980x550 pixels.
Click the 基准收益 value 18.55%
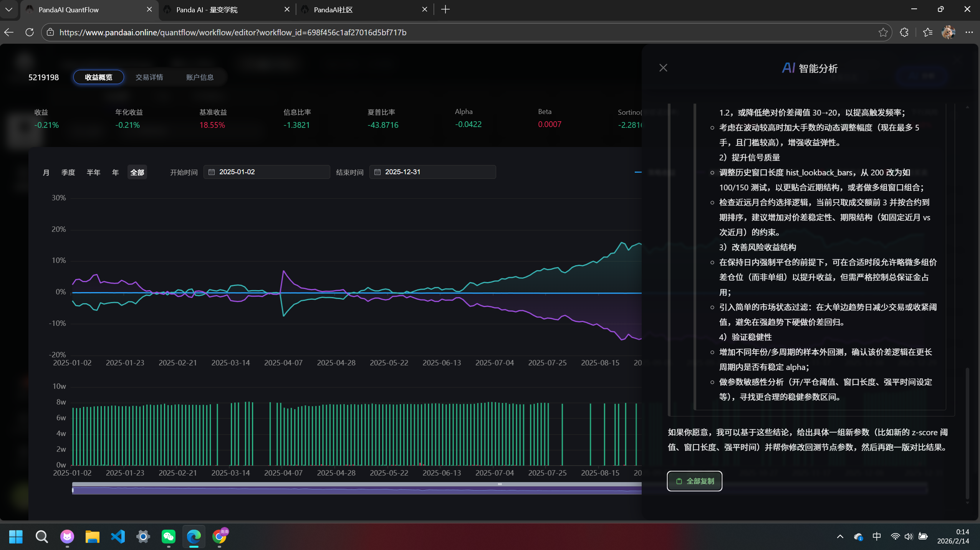click(212, 125)
